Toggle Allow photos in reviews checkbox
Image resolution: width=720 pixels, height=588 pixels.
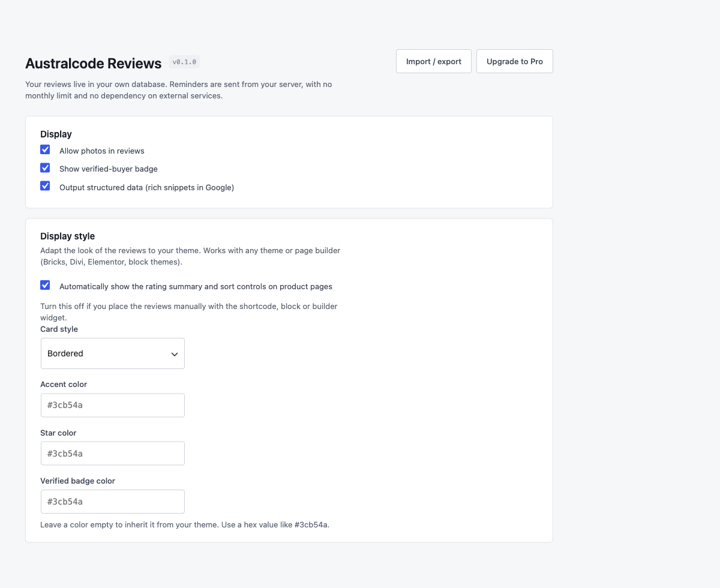[45, 150]
